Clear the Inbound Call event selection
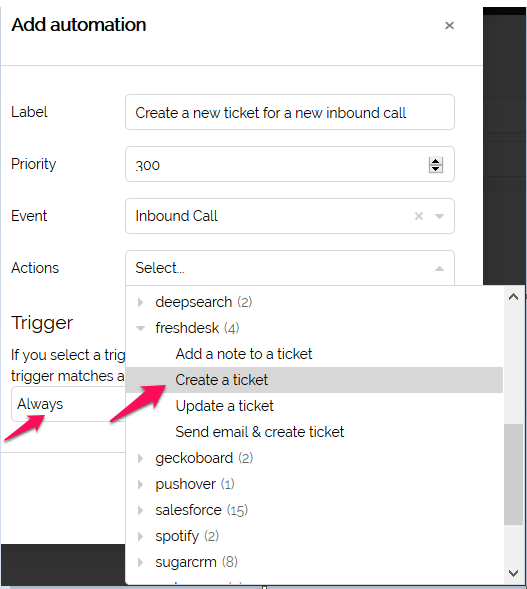Image resolution: width=527 pixels, height=589 pixels. (x=419, y=216)
